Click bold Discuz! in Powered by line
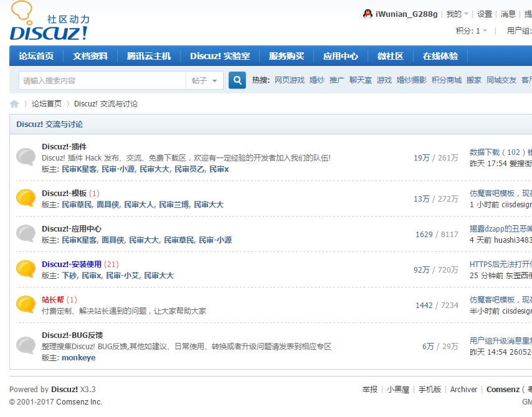This screenshot has width=532, height=417. [64, 390]
